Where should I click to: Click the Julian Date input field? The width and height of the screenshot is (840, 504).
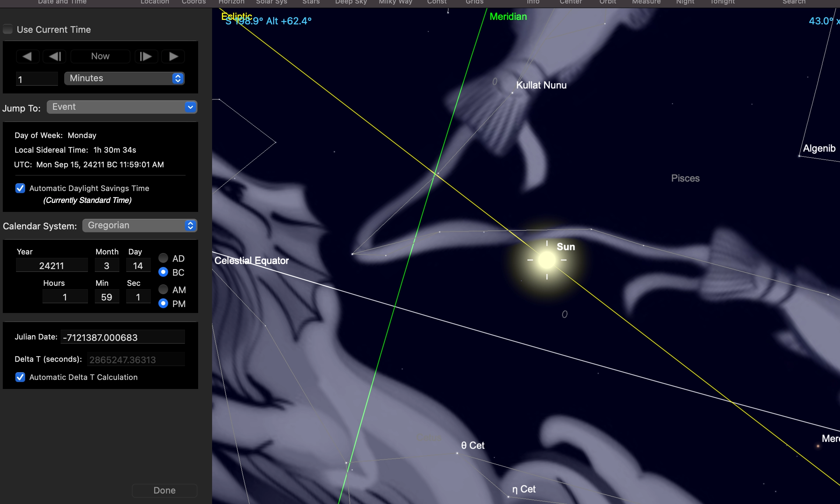point(122,337)
